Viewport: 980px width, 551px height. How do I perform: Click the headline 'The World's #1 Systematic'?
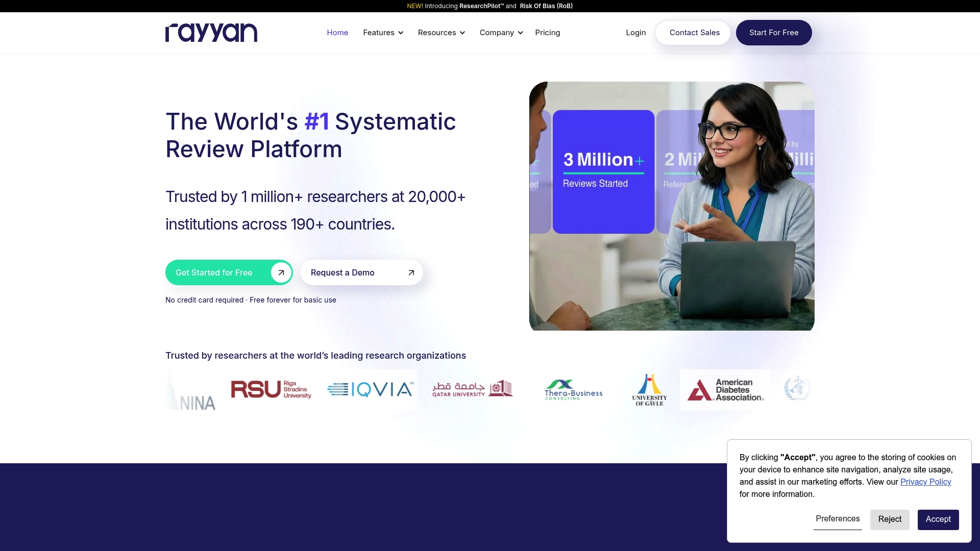(x=310, y=121)
